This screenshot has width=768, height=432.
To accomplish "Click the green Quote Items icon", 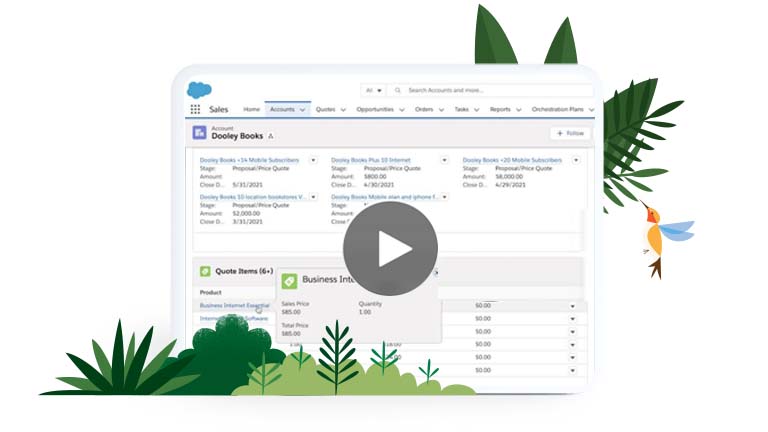I will pyautogui.click(x=205, y=271).
